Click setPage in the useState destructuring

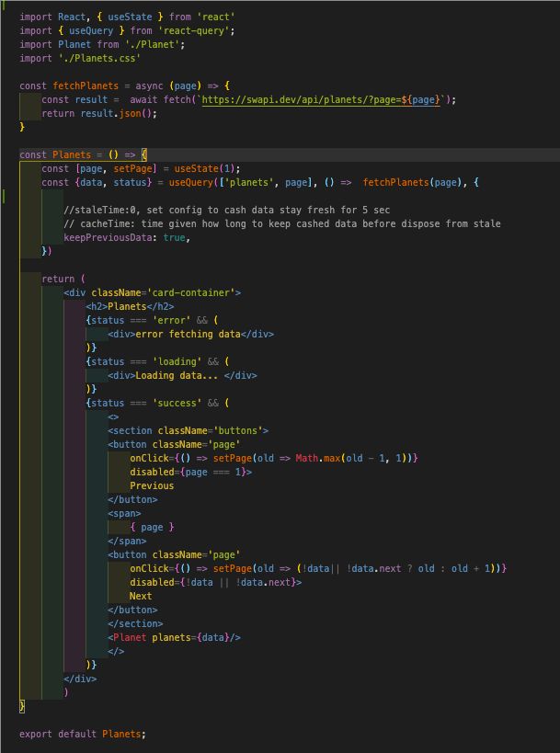click(x=132, y=168)
